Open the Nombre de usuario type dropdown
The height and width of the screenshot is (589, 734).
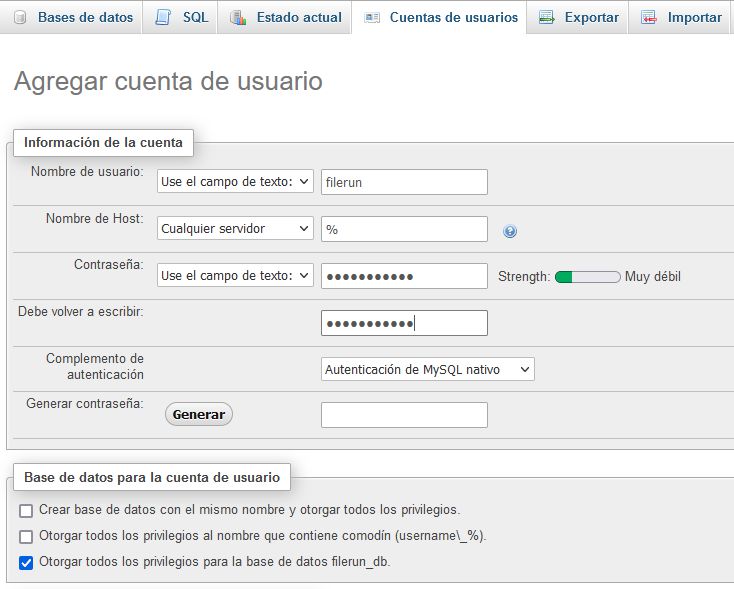click(x=236, y=182)
